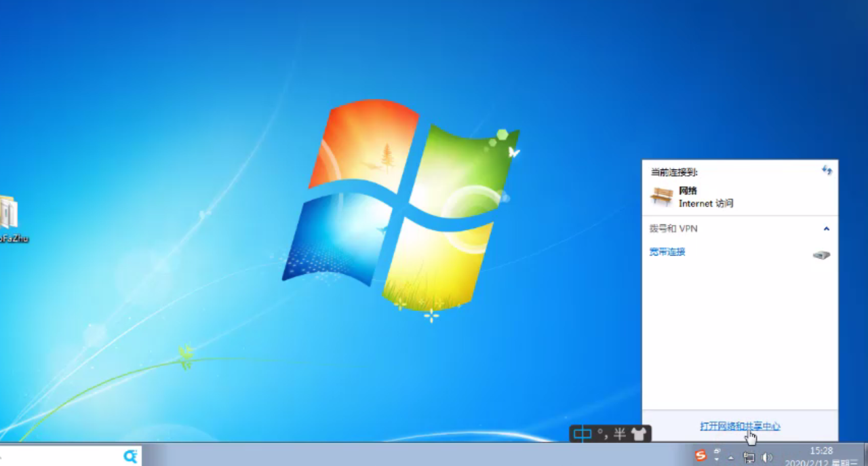Open IME skin shirt icon
868x466 pixels.
[639, 434]
